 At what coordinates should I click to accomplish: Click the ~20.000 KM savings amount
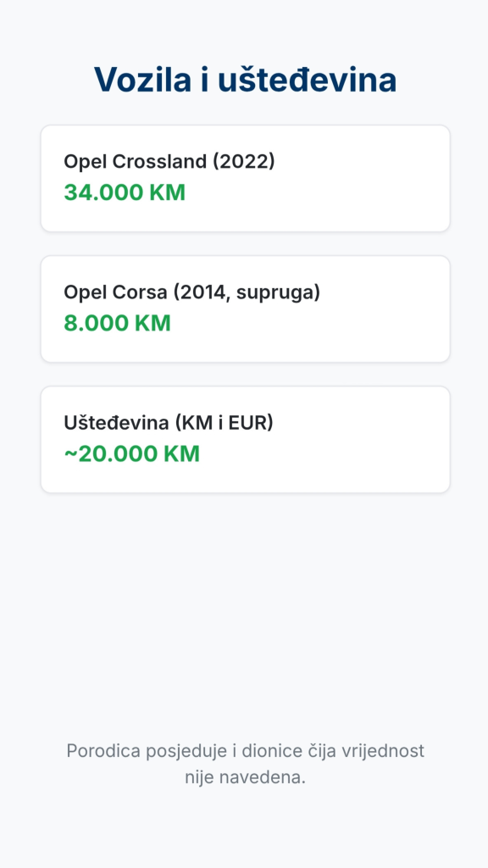(x=131, y=454)
